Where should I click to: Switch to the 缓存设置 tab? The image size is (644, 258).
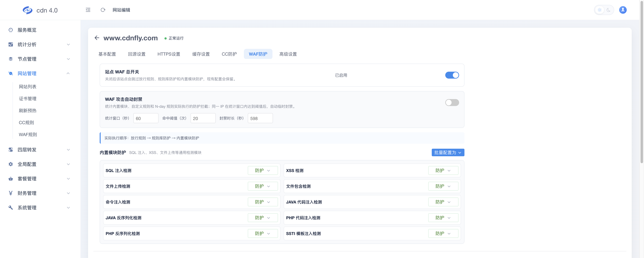pyautogui.click(x=201, y=54)
